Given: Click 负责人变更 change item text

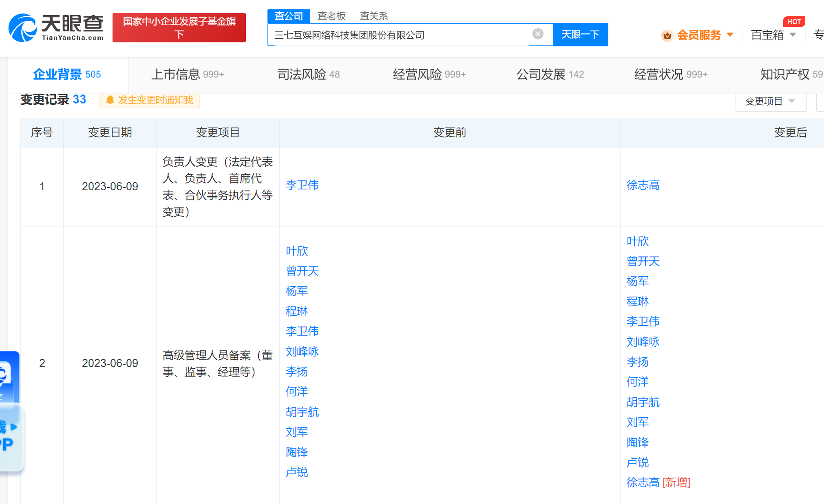Looking at the screenshot, I should (218, 187).
